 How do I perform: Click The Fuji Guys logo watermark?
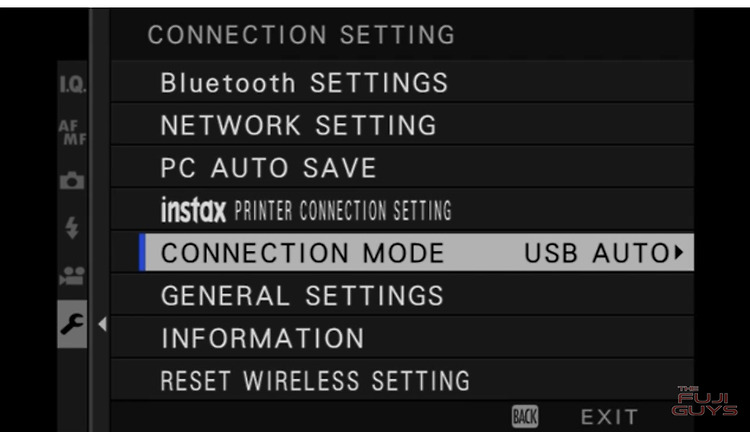click(705, 401)
